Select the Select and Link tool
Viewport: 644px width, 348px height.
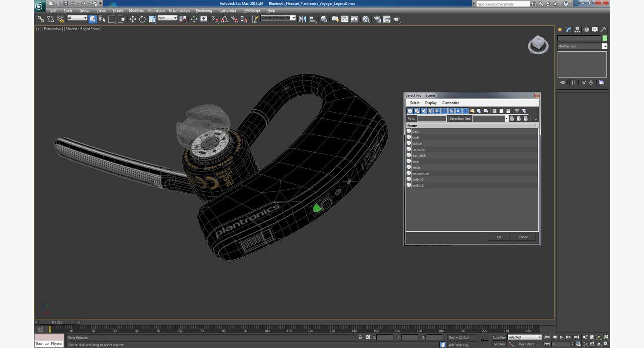coord(41,19)
